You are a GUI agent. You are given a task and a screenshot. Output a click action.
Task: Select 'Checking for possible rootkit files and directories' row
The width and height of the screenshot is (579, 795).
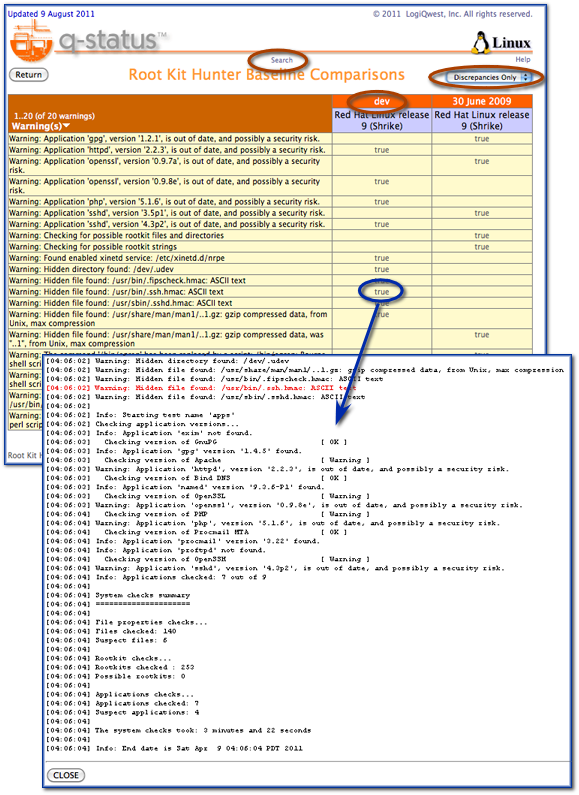[270, 235]
